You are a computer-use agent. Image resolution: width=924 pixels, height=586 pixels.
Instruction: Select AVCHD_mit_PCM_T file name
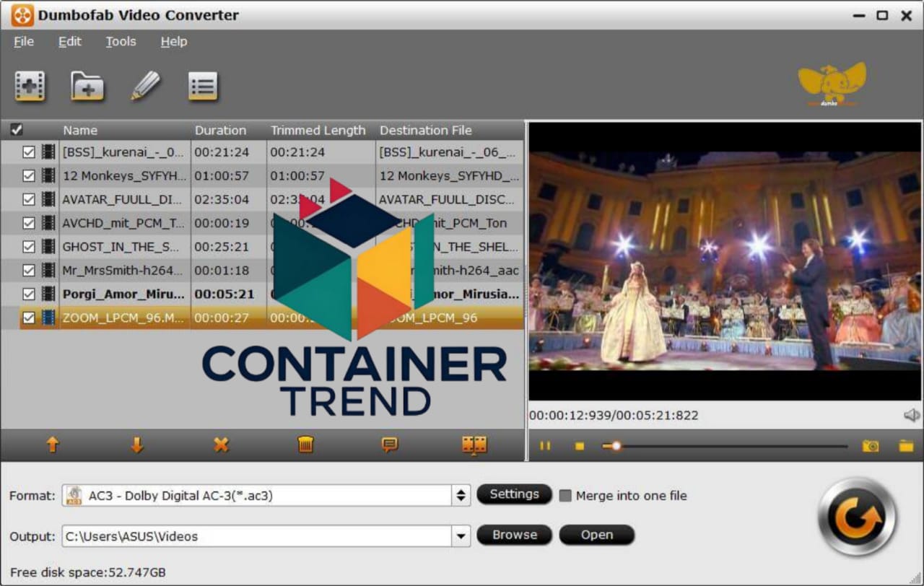click(x=123, y=223)
